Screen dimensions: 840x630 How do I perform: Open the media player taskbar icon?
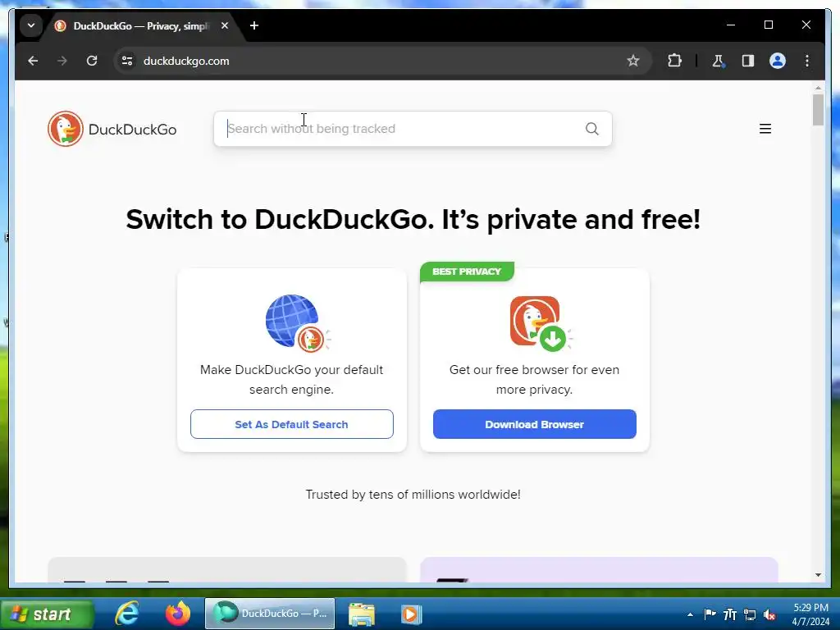coord(412,614)
